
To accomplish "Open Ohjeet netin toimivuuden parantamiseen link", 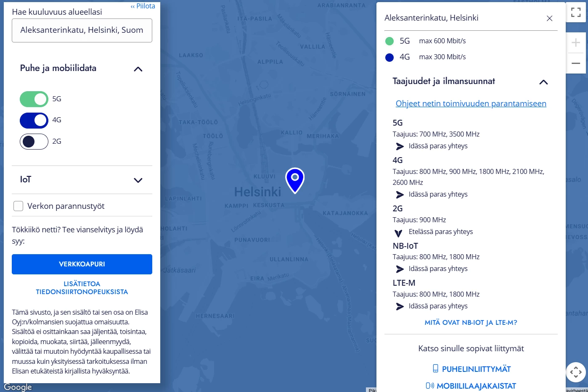I will [x=471, y=103].
